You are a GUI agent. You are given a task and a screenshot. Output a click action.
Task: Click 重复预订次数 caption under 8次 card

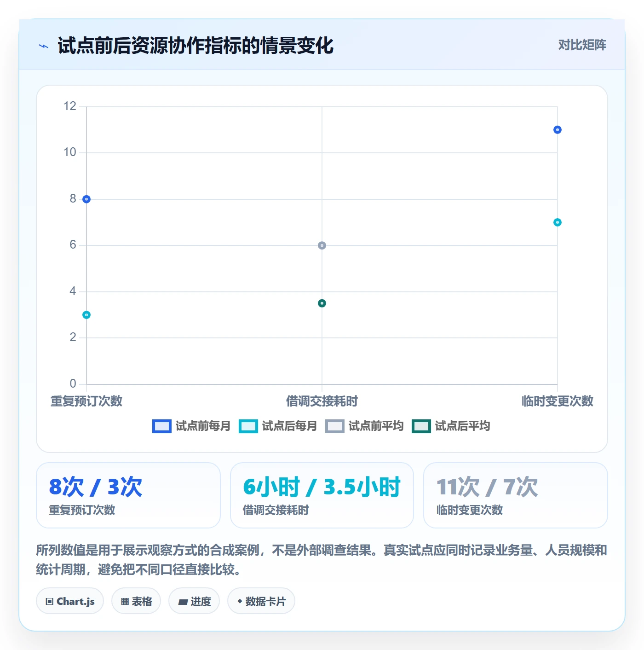tap(82, 510)
